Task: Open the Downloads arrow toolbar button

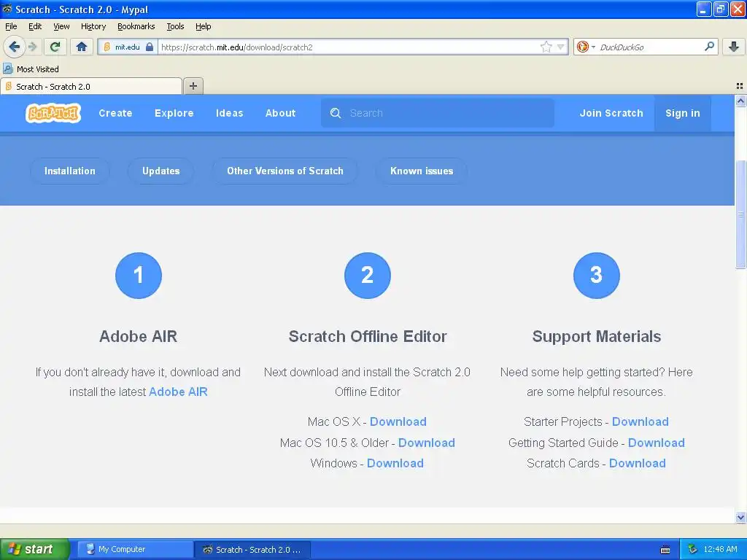Action: (734, 47)
